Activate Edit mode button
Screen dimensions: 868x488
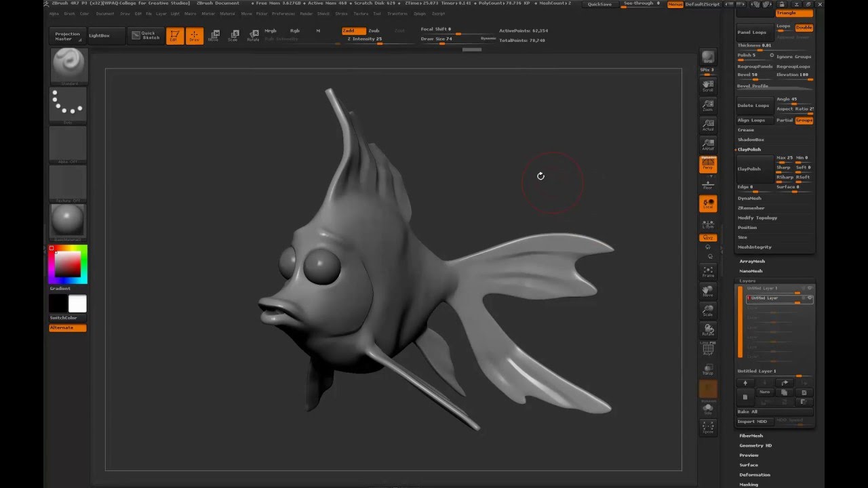pos(174,36)
